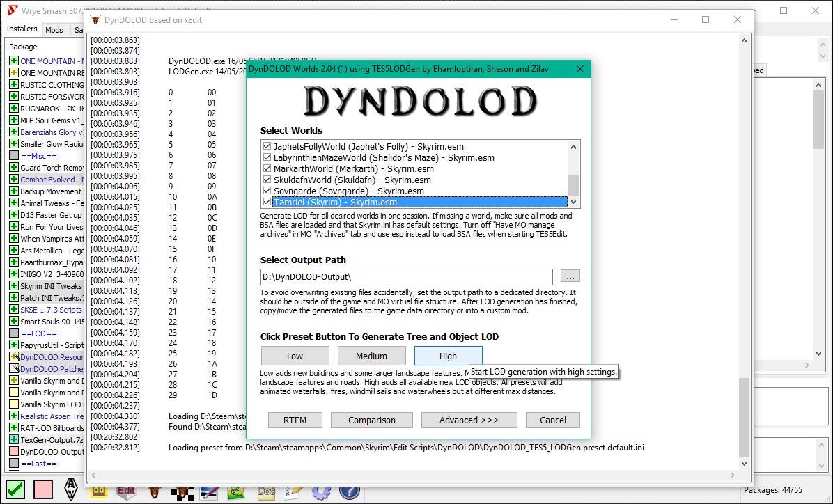Click the left arrow of the log's horizontal scrollbar
This screenshot has width=833, height=504.
point(94,475)
